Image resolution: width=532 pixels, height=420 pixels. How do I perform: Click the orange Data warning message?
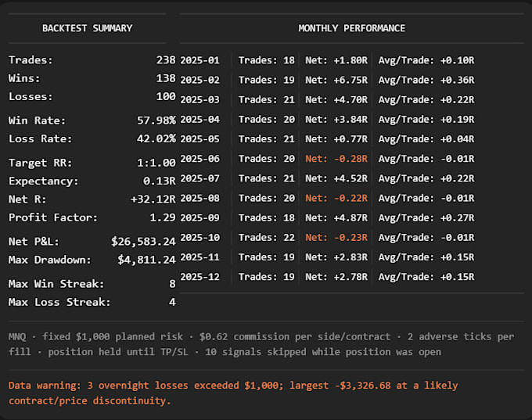(x=233, y=393)
